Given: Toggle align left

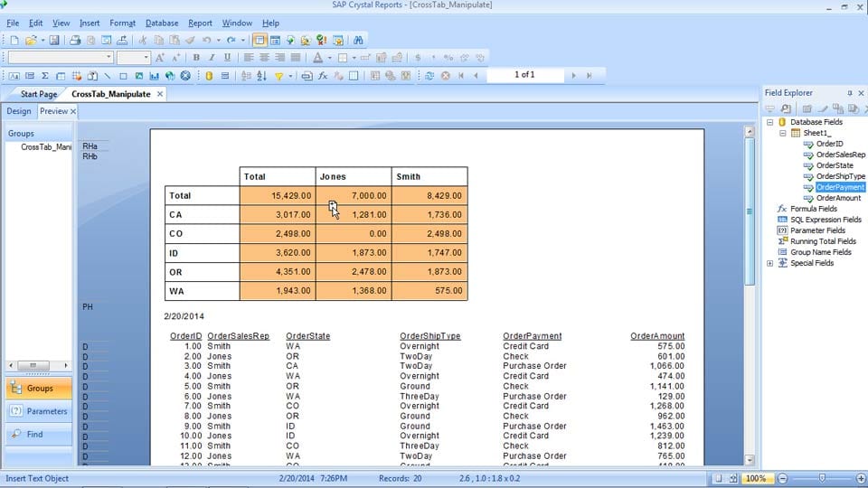Looking at the screenshot, I should click(x=249, y=58).
